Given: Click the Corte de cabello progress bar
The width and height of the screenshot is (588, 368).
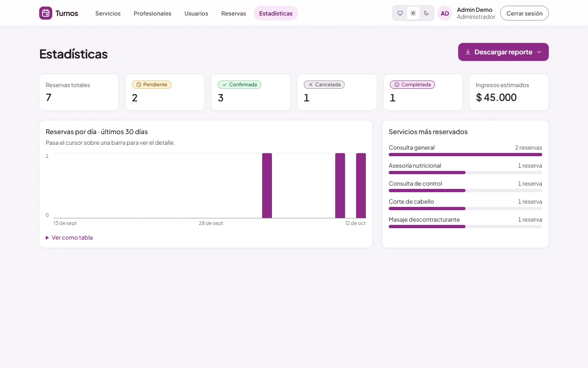Looking at the screenshot, I should click(465, 209).
